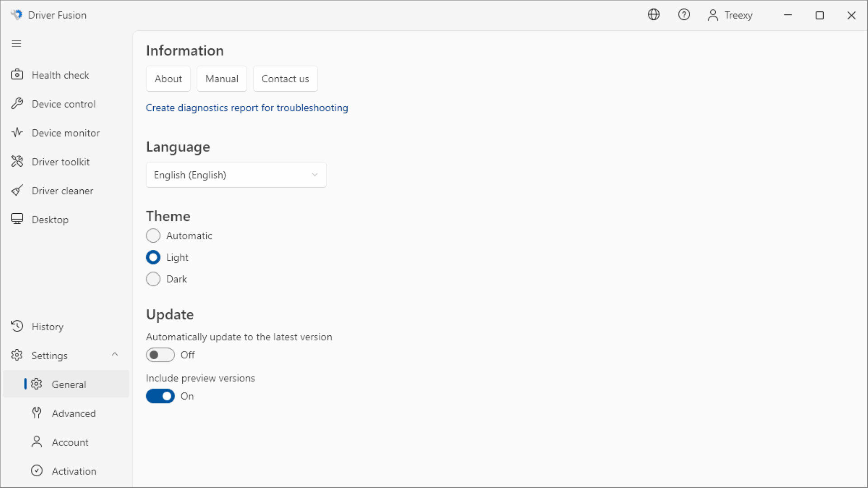
Task: Select the Device control wrench icon
Action: (x=17, y=103)
